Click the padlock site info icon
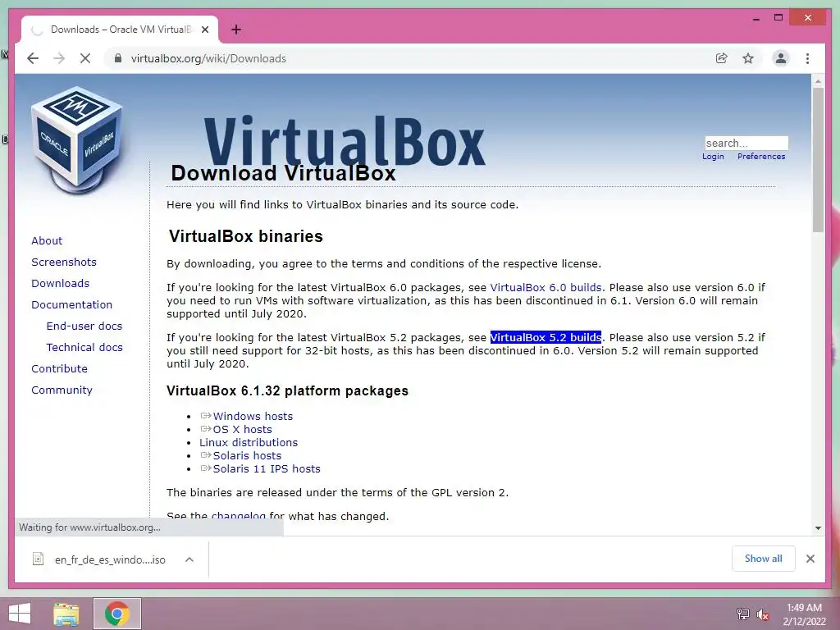The width and height of the screenshot is (840, 630). pyautogui.click(x=118, y=58)
